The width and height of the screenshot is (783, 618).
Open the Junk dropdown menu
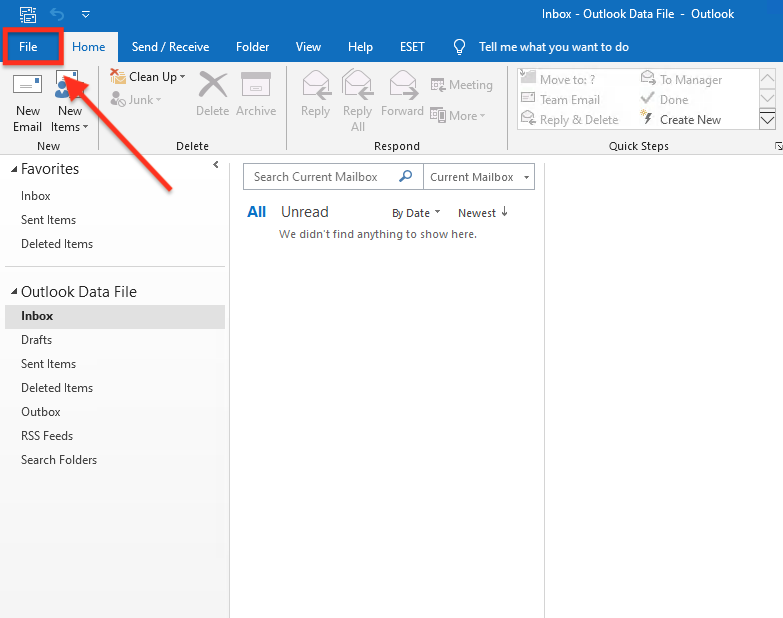click(136, 100)
